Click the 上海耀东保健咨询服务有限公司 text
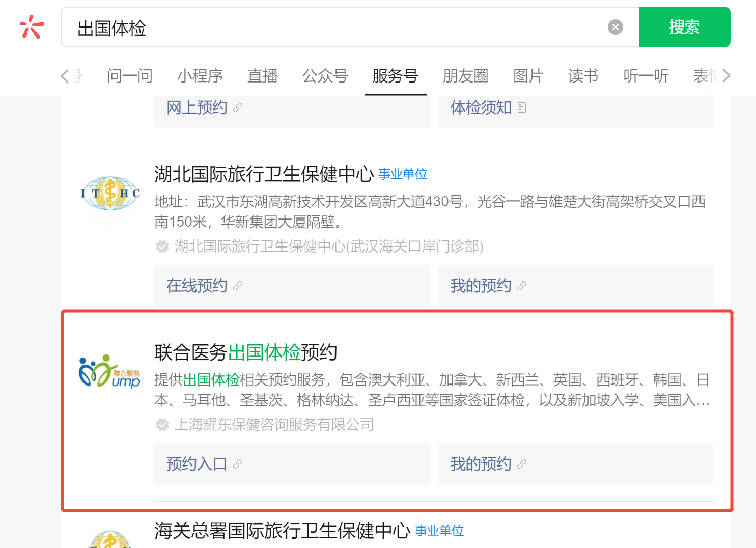The width and height of the screenshot is (756, 548). 274,425
